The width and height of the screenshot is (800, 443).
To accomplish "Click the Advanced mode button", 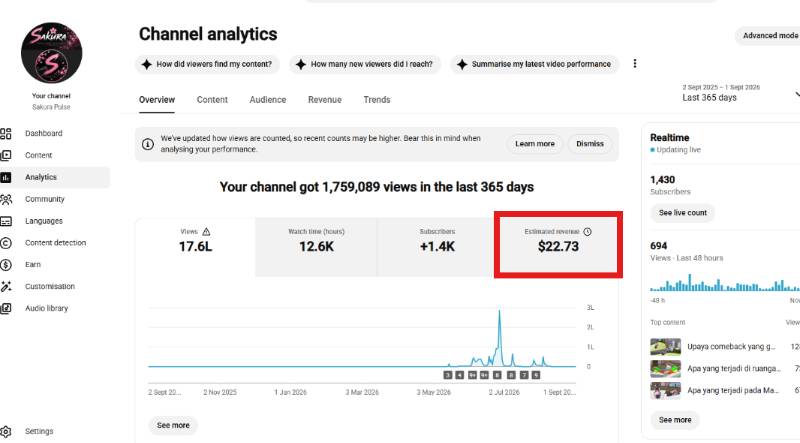I will click(x=768, y=36).
